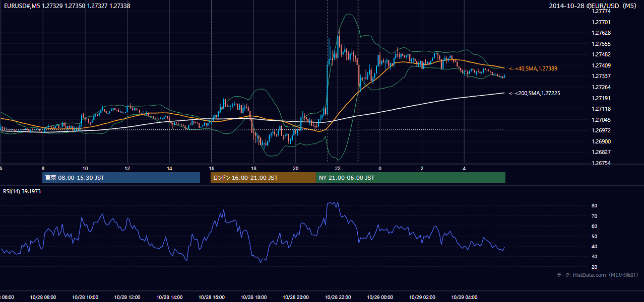The image size is (644, 302).
Task: Click the 1.27337 price axis label
Action: [601, 76]
